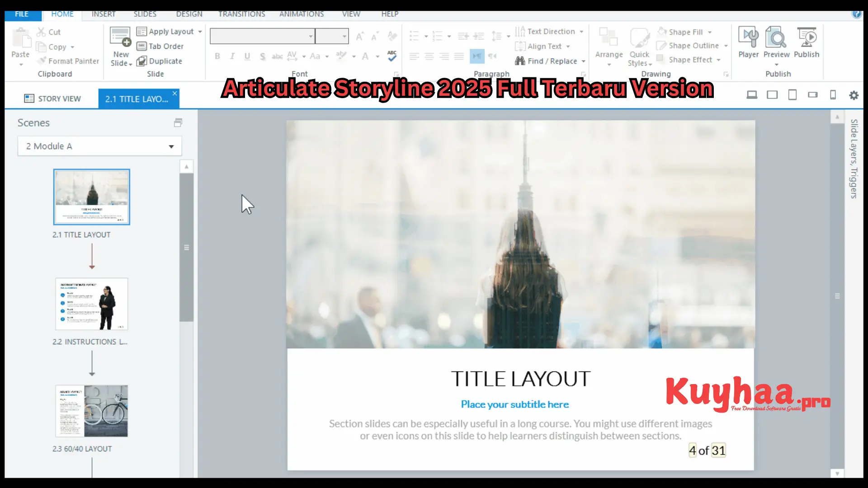
Task: Expand the 2 Module A scene selector
Action: 171,145
